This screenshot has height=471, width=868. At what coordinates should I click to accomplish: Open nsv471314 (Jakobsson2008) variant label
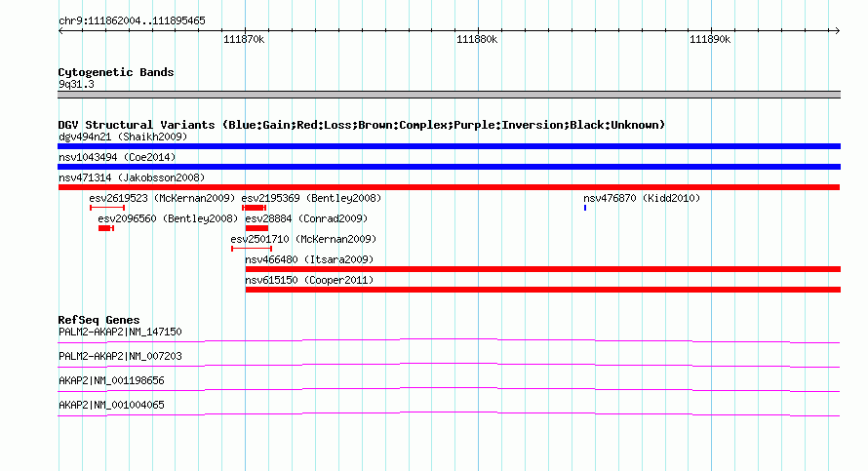(x=132, y=177)
